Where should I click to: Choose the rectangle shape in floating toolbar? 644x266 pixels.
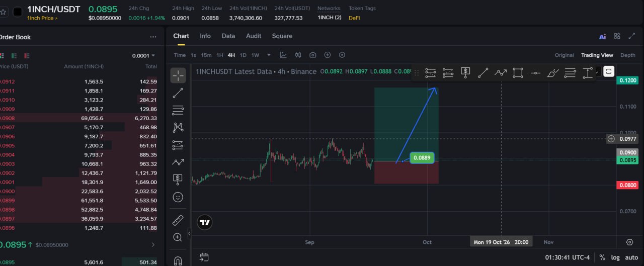point(518,73)
